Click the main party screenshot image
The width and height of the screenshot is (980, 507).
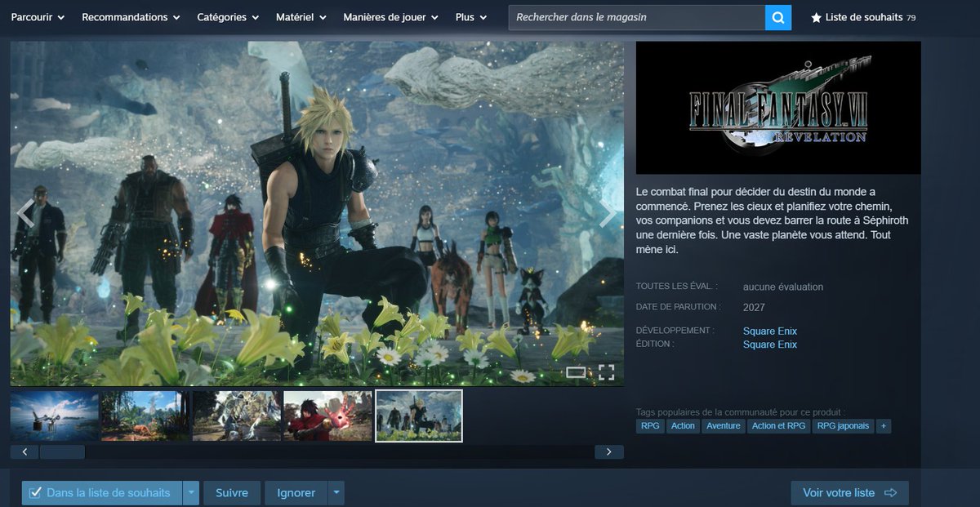(317, 214)
